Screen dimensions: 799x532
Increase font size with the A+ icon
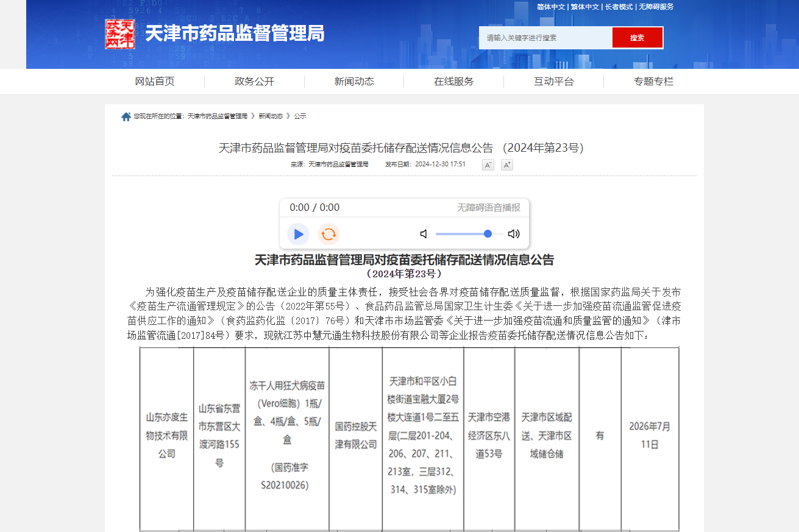click(x=507, y=165)
